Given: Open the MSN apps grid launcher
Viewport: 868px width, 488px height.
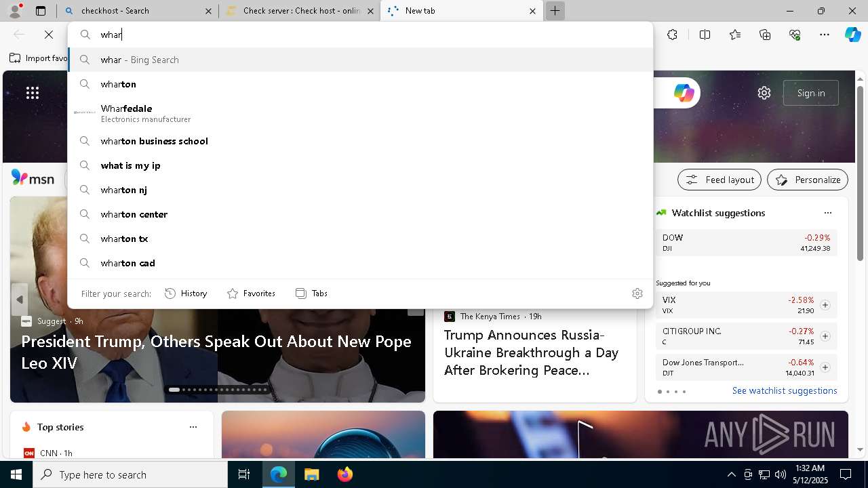Looking at the screenshot, I should 33,93.
